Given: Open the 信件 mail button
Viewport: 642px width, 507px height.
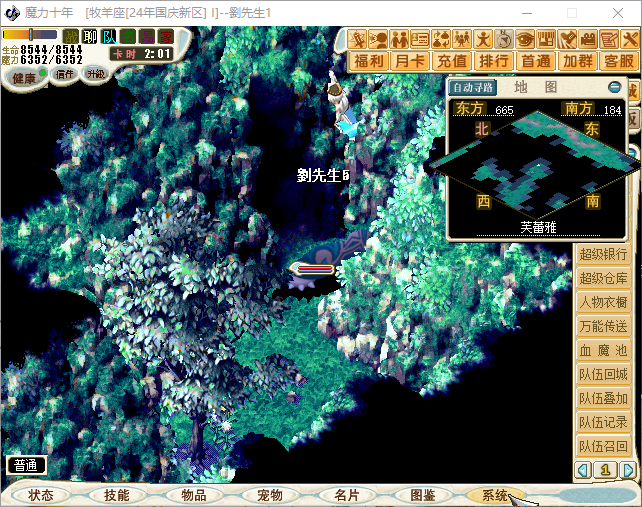Looking at the screenshot, I should point(64,74).
